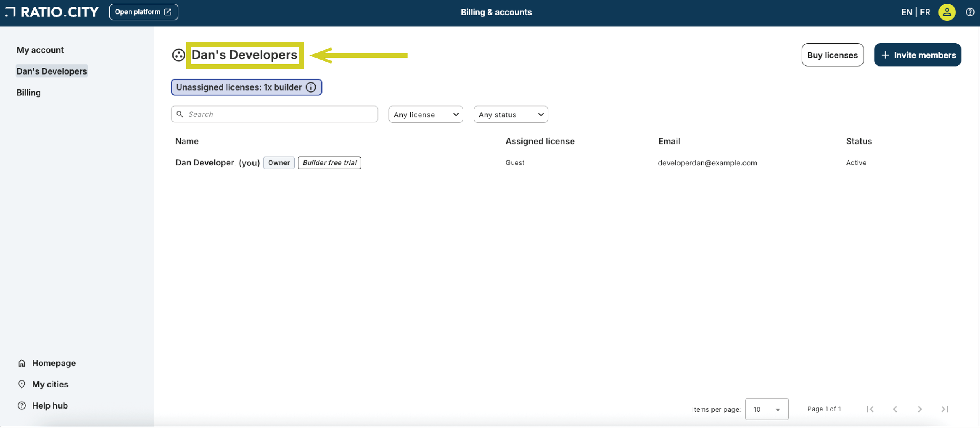Click the help question-mark icon
This screenshot has height=429, width=980.
(970, 12)
